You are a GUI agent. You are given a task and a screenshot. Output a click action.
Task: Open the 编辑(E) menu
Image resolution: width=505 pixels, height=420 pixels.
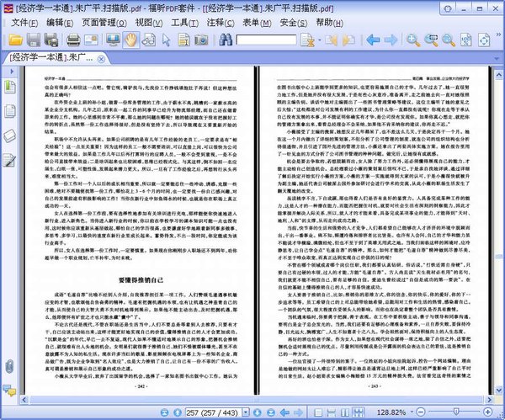click(x=60, y=23)
